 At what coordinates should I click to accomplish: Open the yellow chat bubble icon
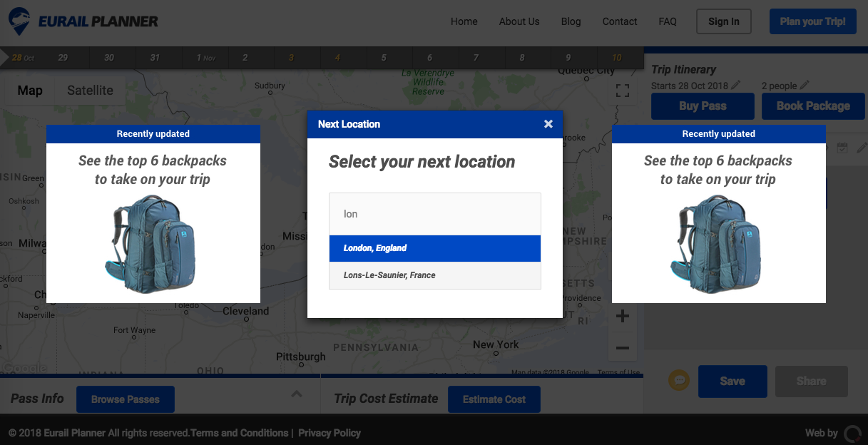coord(679,381)
